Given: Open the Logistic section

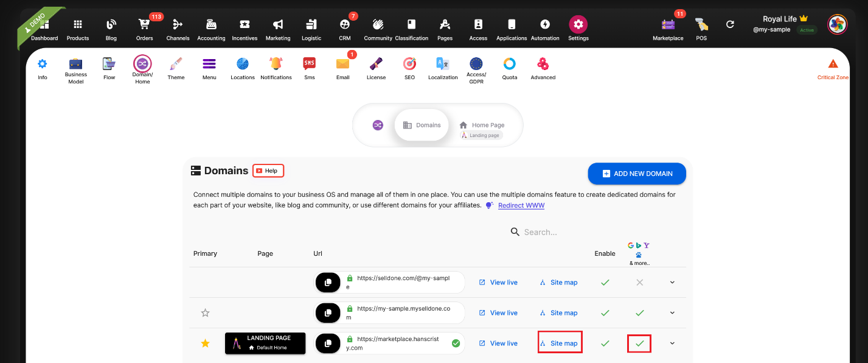Looking at the screenshot, I should coord(311,29).
